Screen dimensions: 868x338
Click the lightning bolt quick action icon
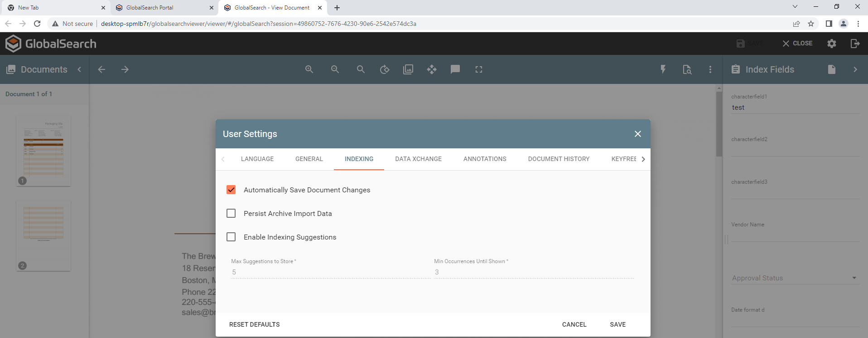point(663,69)
